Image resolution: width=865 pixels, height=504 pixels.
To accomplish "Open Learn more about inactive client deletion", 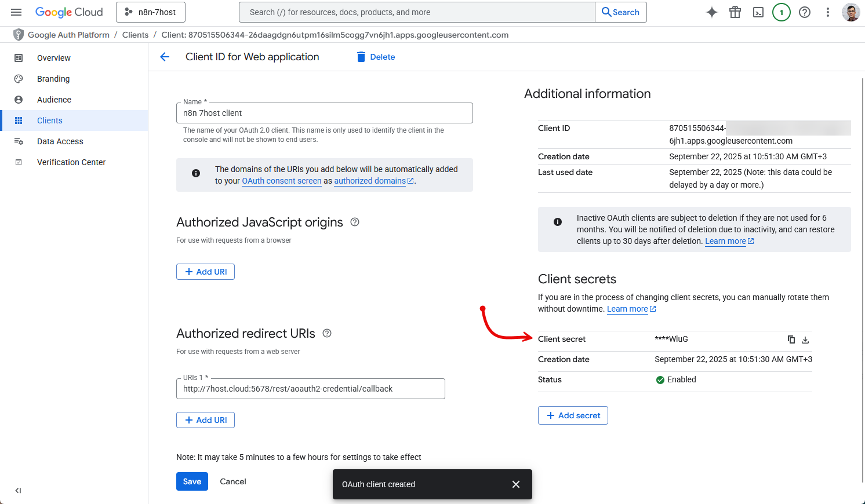I will point(729,241).
